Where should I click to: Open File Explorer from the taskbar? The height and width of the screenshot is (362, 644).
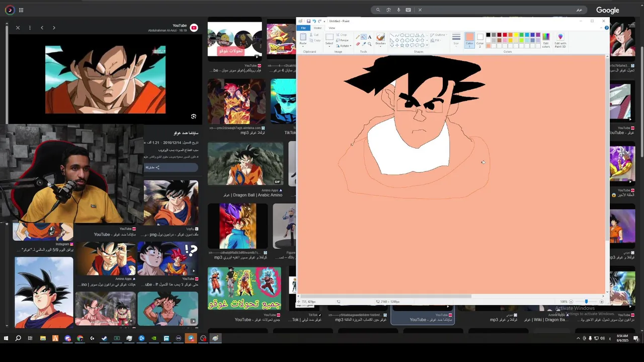(x=43, y=338)
